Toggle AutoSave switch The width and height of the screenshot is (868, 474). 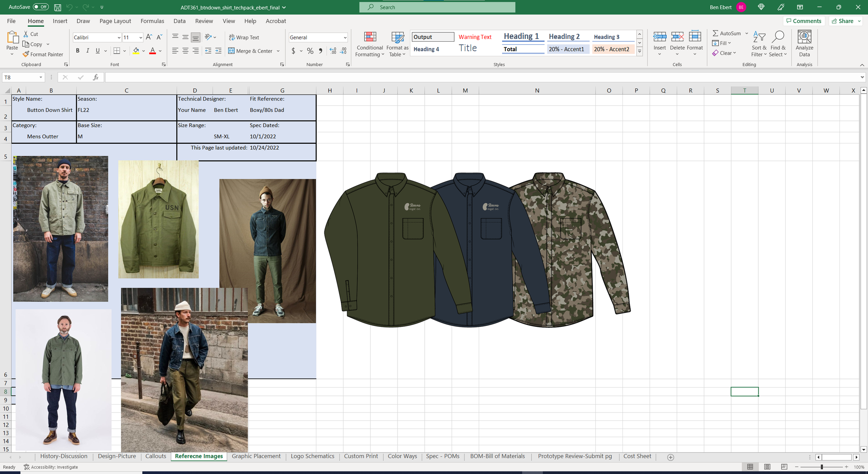click(x=41, y=7)
